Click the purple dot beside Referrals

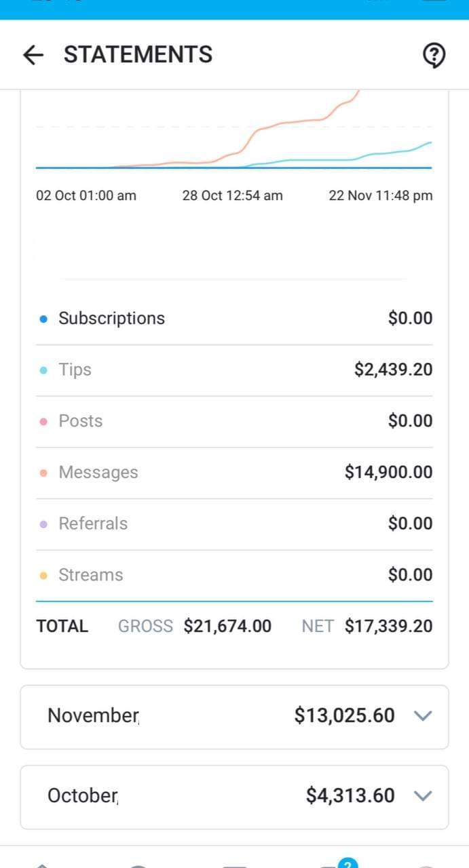pyautogui.click(x=43, y=524)
